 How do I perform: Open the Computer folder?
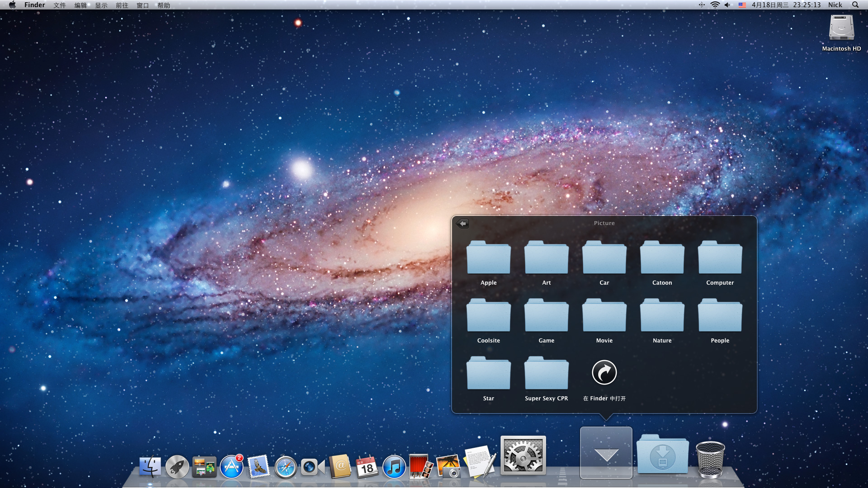click(720, 258)
